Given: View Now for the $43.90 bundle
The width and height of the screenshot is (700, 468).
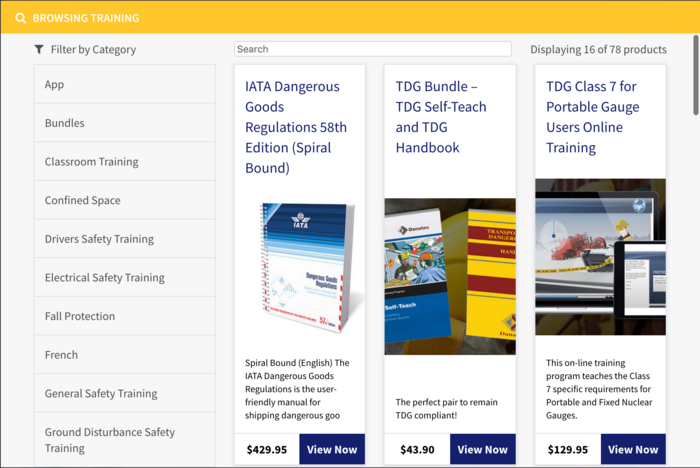Looking at the screenshot, I should coord(483,449).
